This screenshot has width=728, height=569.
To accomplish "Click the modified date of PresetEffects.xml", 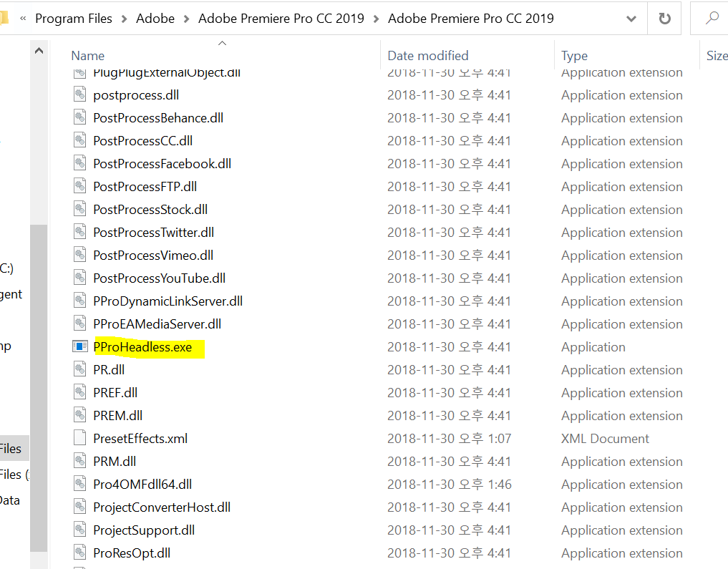I will 449,438.
